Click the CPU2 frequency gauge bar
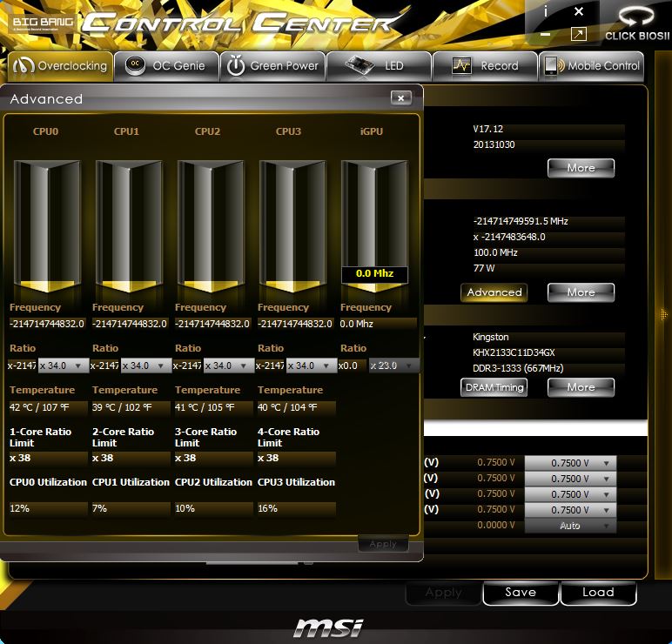 [211, 226]
